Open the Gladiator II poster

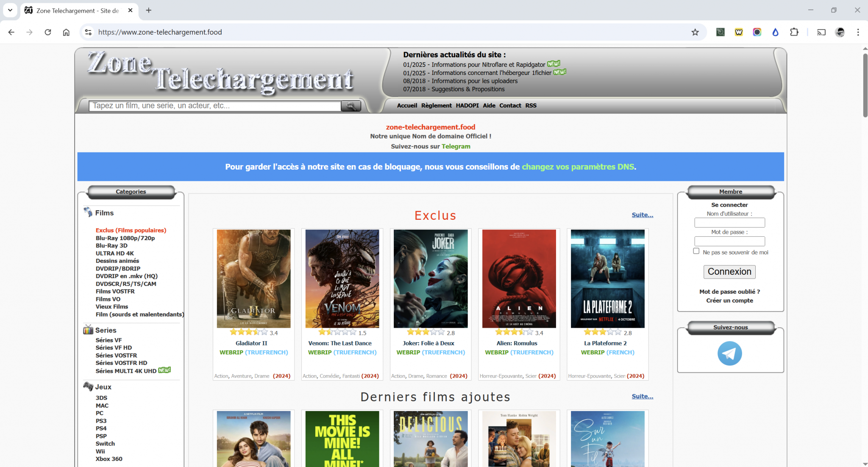coord(253,279)
